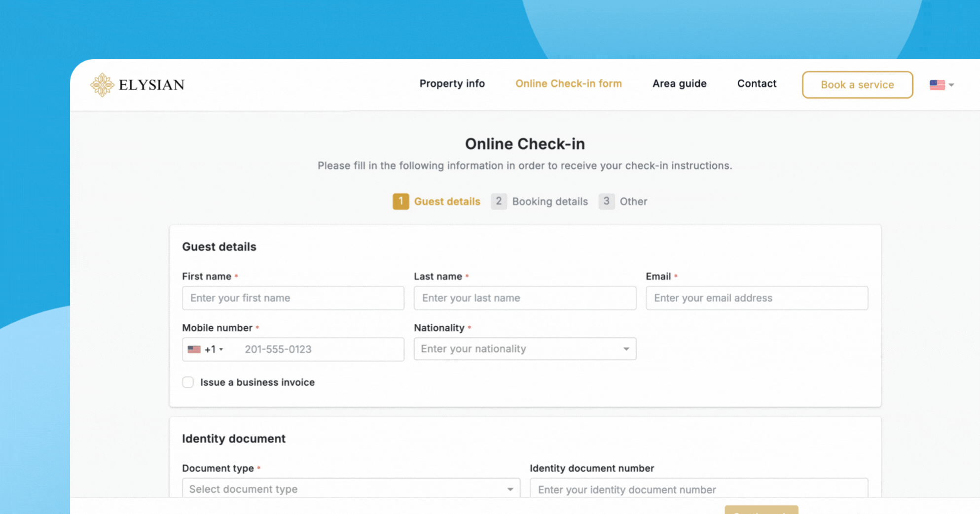980x514 pixels.
Task: Click the flag icon in mobile number field
Action: 194,349
